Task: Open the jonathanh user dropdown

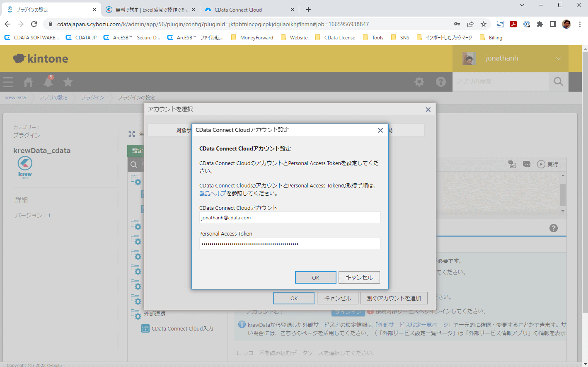Action: [511, 58]
